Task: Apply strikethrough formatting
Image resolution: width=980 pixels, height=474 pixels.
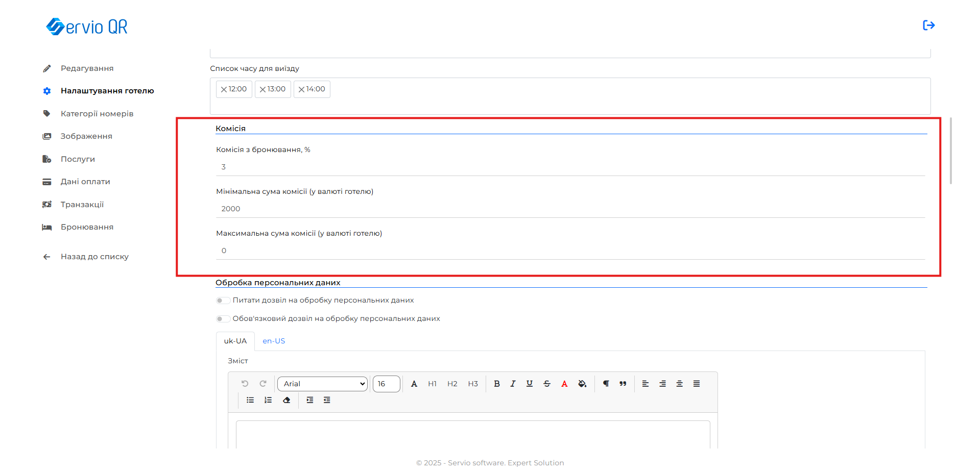Action: click(x=546, y=384)
